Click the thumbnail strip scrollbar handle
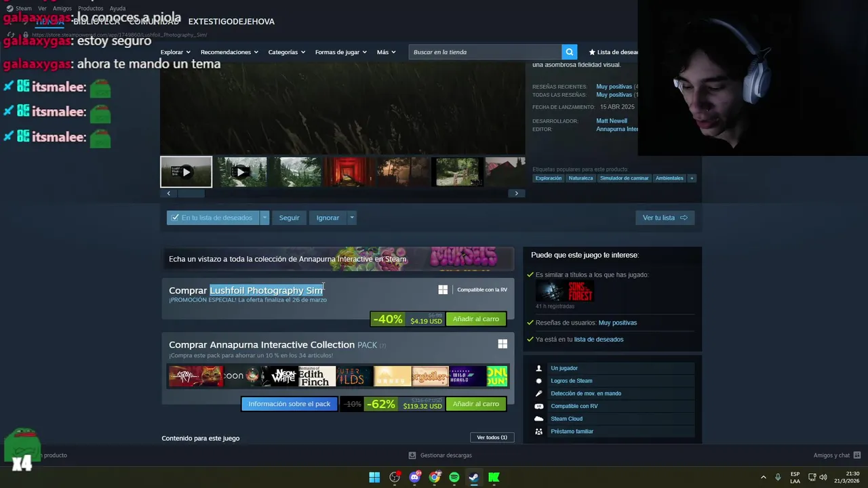 click(191, 193)
